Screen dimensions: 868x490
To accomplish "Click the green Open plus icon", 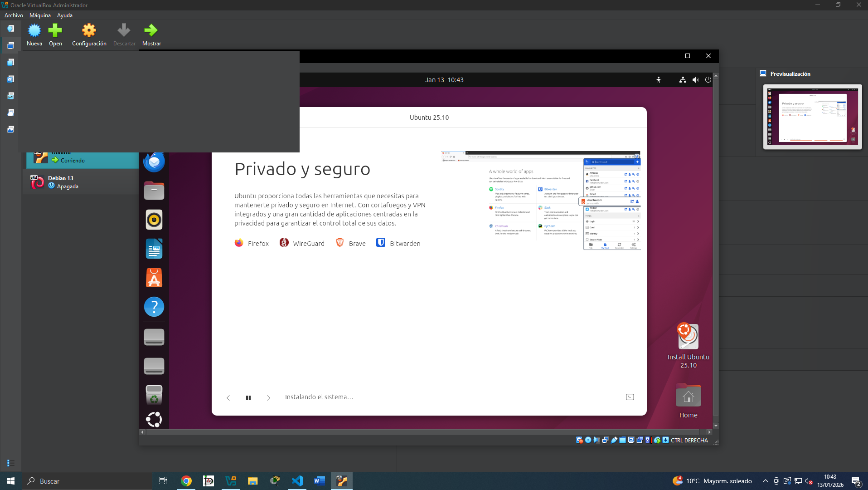I will (x=55, y=30).
